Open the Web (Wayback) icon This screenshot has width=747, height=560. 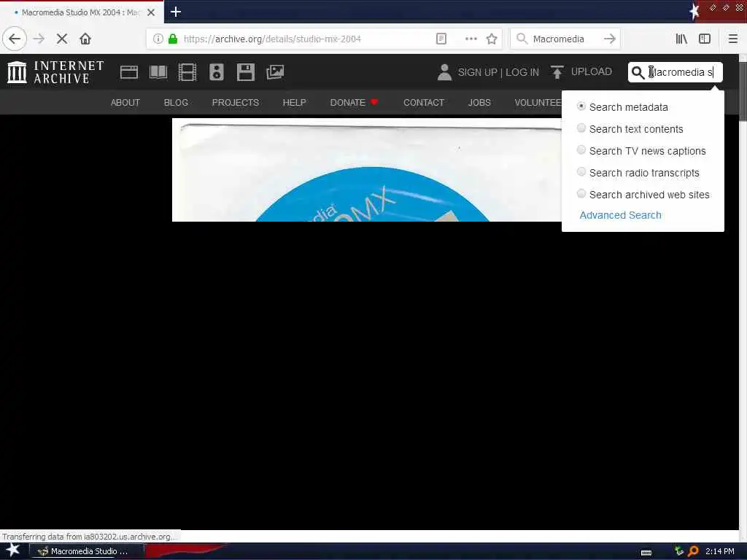click(x=128, y=72)
